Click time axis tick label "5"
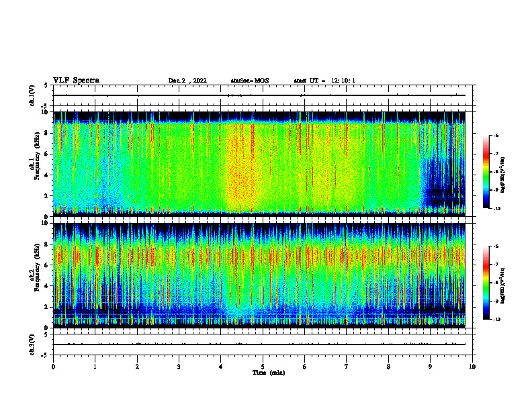The height and width of the screenshot is (411, 532). [263, 367]
